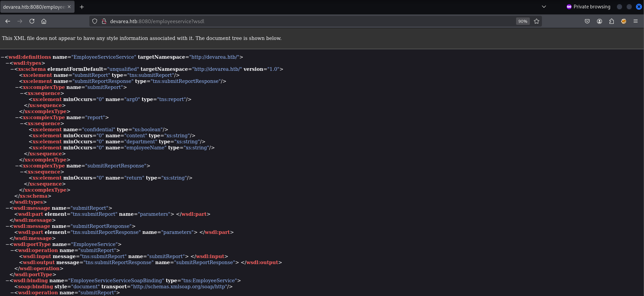The height and width of the screenshot is (296, 644).
Task: Click xs:element submitReportResponse declaration line
Action: click(x=123, y=81)
